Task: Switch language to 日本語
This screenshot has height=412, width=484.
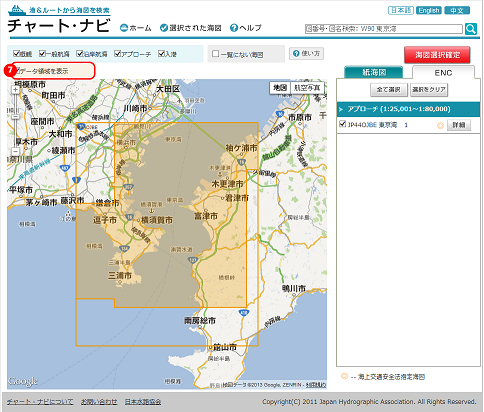Action: (401, 10)
